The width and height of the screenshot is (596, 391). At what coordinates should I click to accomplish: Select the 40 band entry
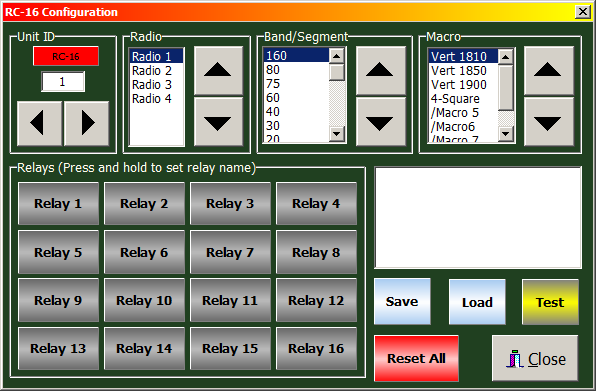(296, 112)
